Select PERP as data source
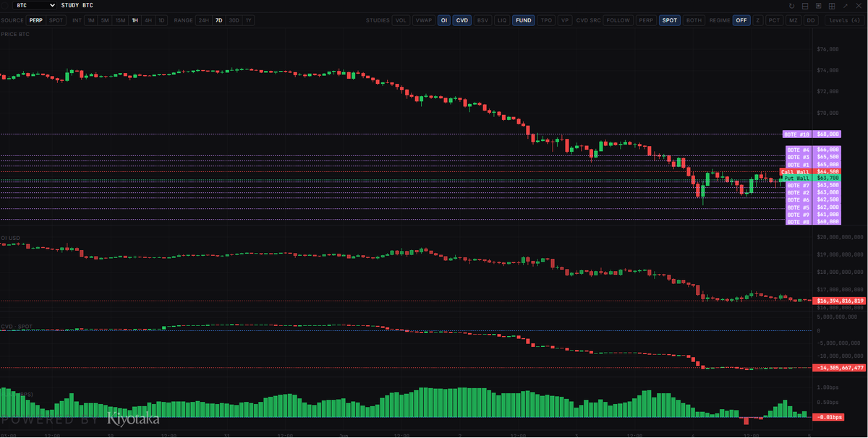This screenshot has height=438, width=868. [x=36, y=20]
